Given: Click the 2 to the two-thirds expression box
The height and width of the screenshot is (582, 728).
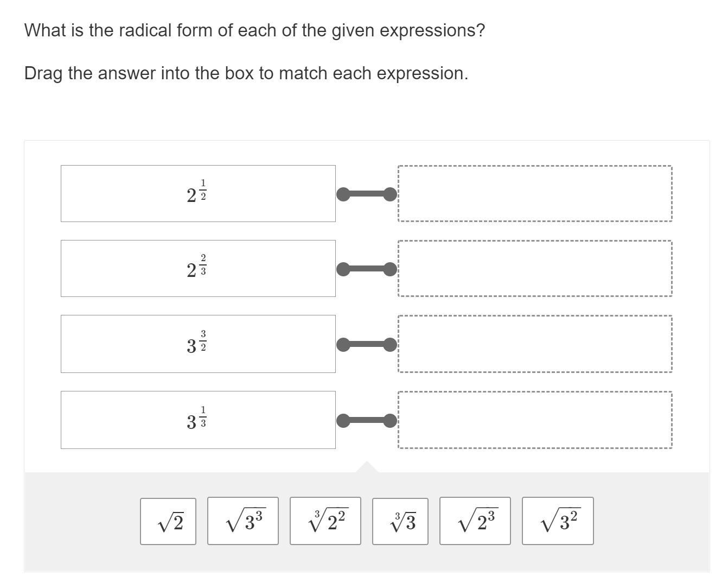Looking at the screenshot, I should [198, 268].
